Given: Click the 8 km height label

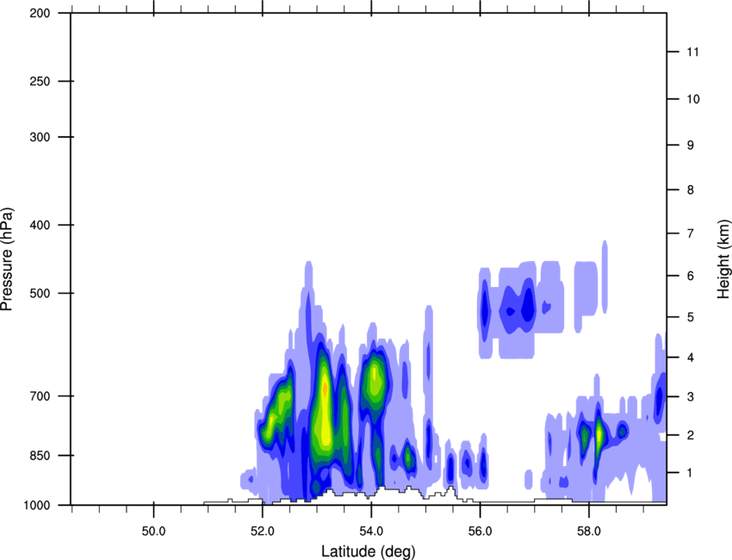Looking at the screenshot, I should (x=691, y=190).
